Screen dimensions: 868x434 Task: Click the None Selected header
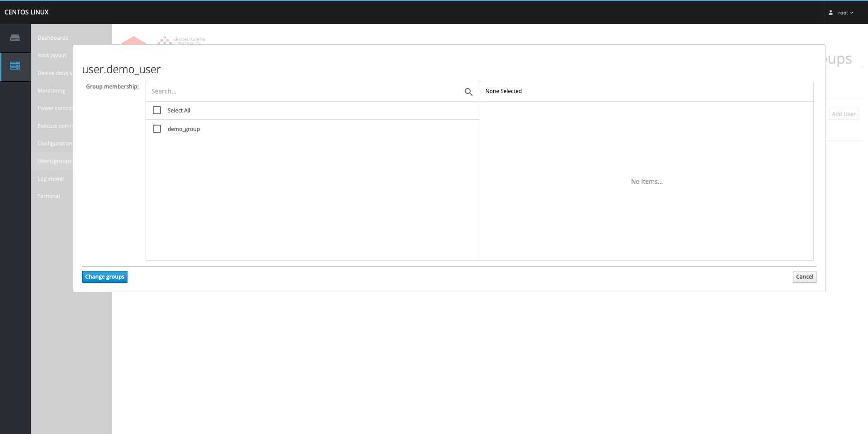click(503, 91)
